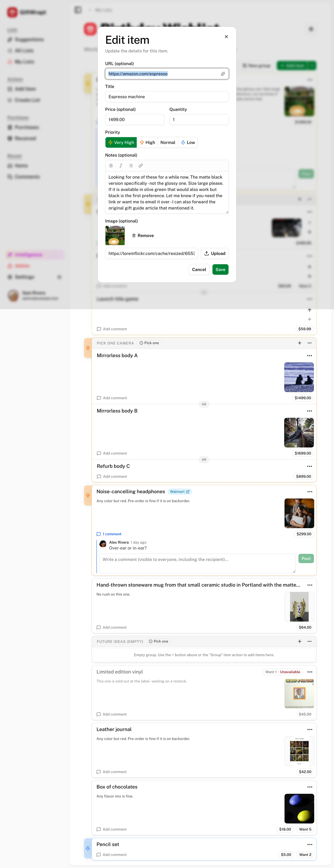Open the Hand-thrown stoneware mug options menu
This screenshot has height=868, width=334.
(x=310, y=585)
